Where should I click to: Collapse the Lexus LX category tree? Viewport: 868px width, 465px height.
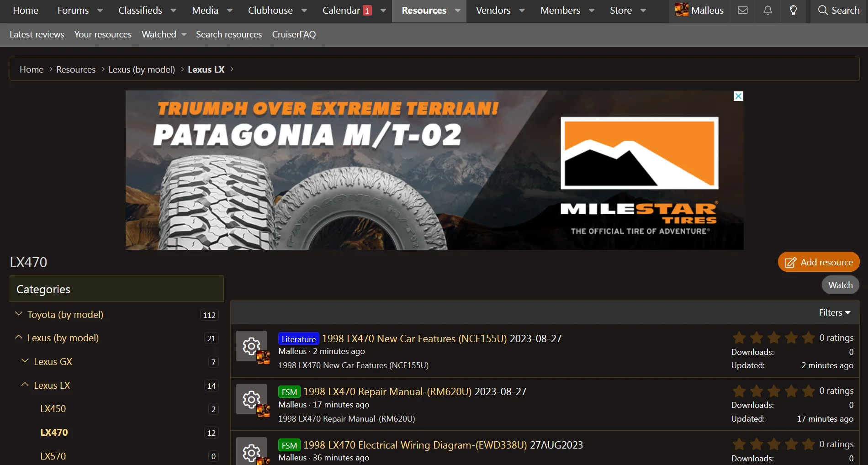(25, 385)
